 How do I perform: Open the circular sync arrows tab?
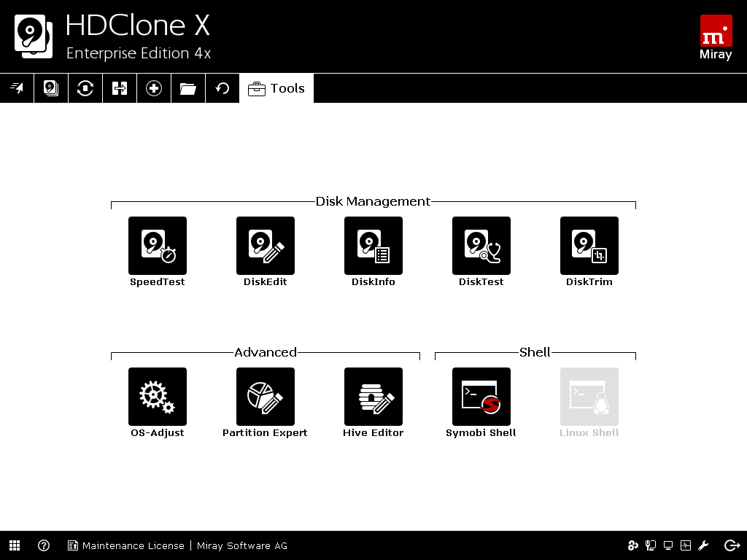coord(85,88)
